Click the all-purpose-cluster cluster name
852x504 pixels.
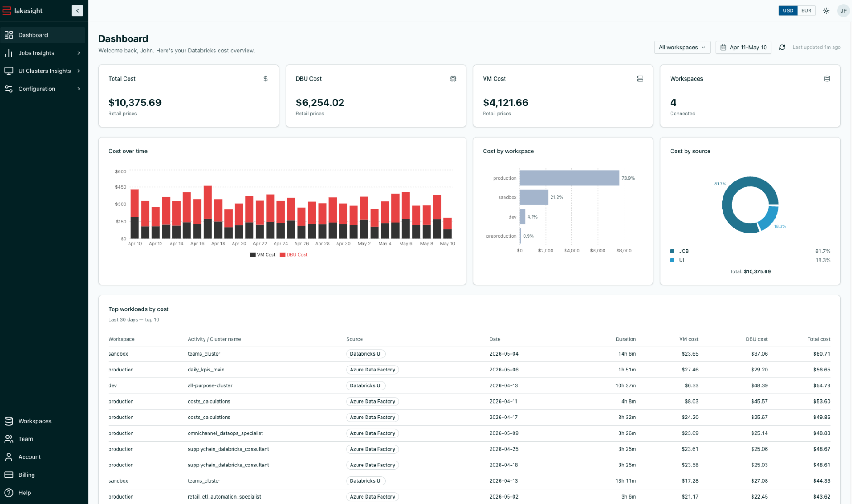pyautogui.click(x=210, y=385)
